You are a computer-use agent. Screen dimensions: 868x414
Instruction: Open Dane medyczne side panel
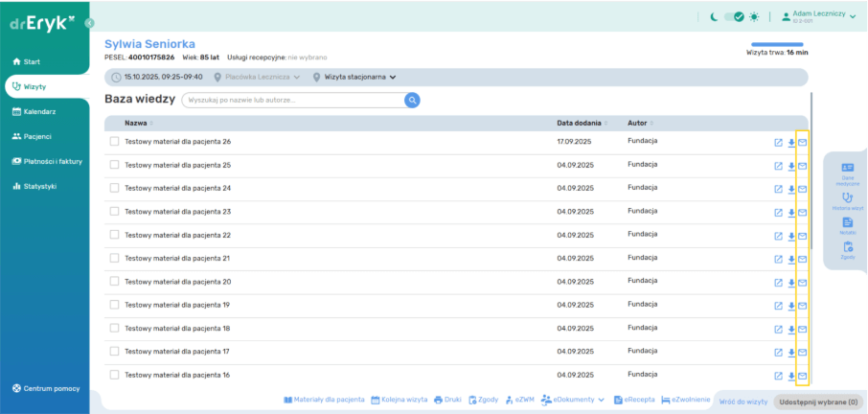click(x=848, y=172)
